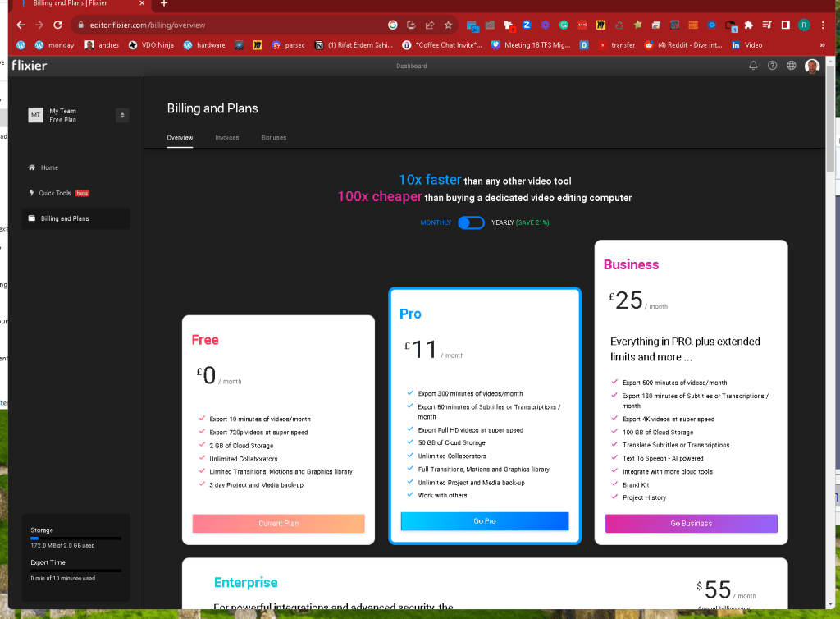Image resolution: width=840 pixels, height=619 pixels.
Task: Open the language globe icon
Action: [792, 66]
